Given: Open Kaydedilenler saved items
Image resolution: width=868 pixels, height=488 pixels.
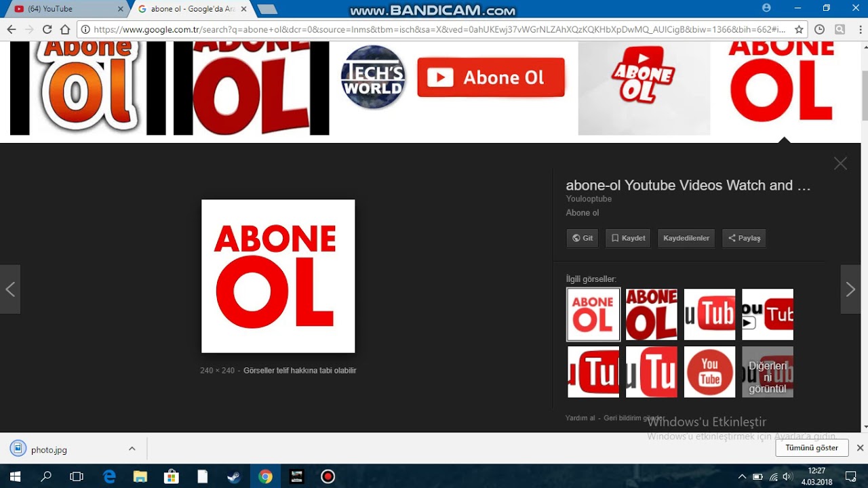Looking at the screenshot, I should tap(686, 238).
